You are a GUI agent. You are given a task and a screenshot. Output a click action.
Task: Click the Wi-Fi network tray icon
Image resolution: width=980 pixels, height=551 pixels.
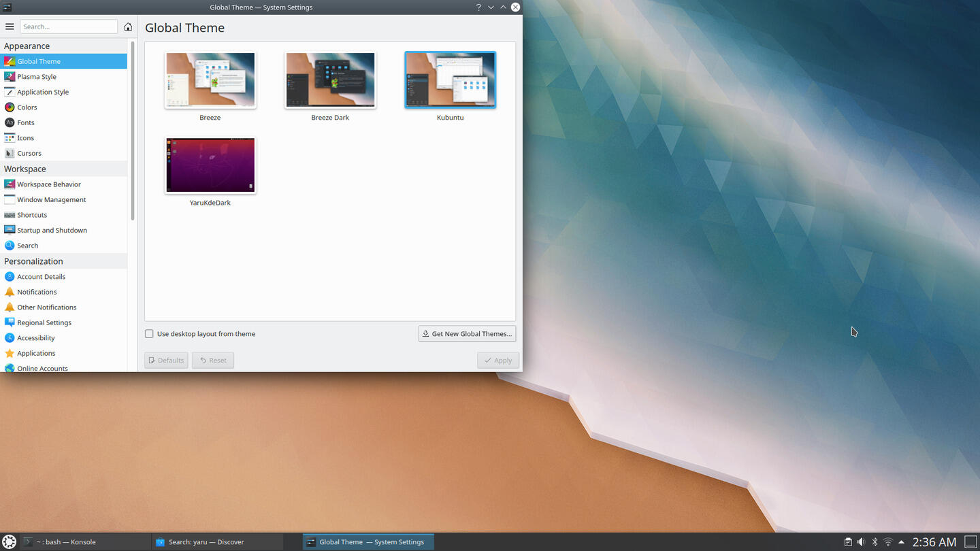(887, 542)
